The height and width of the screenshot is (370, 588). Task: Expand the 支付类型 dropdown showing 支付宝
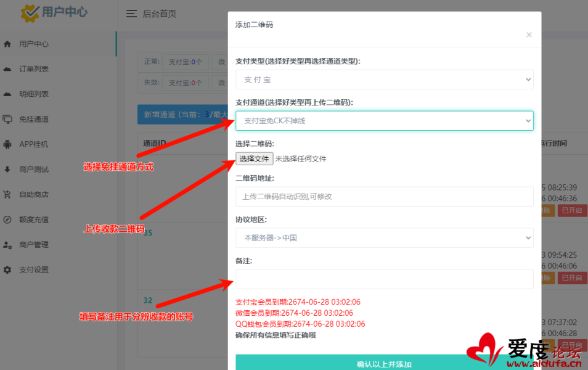coord(385,80)
